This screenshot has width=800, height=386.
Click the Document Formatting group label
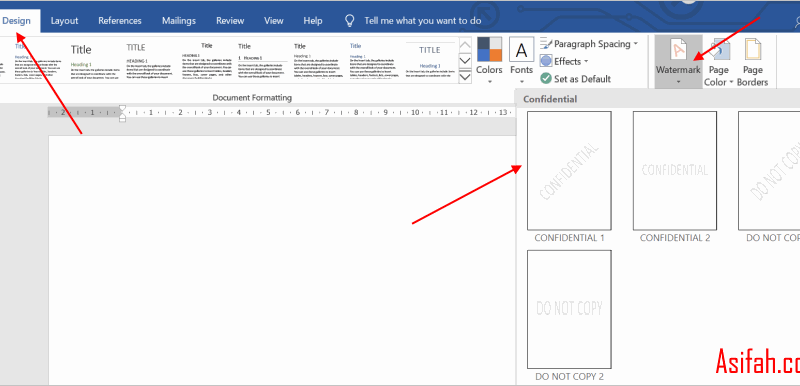coord(252,97)
